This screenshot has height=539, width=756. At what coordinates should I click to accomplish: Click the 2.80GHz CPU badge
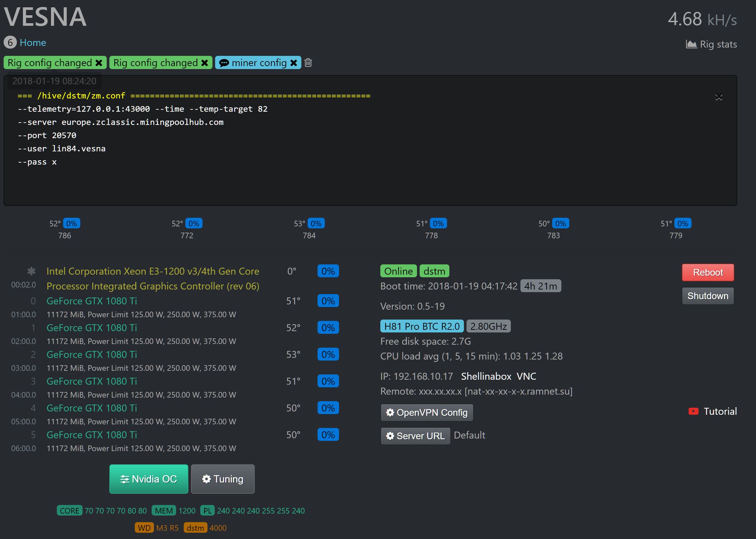[488, 326]
